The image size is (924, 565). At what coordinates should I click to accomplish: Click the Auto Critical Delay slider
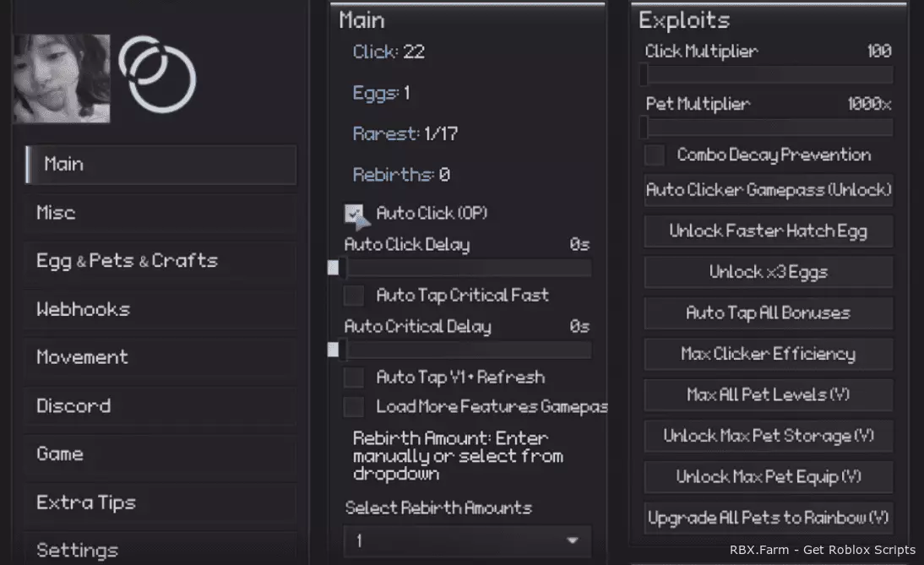pos(467,350)
